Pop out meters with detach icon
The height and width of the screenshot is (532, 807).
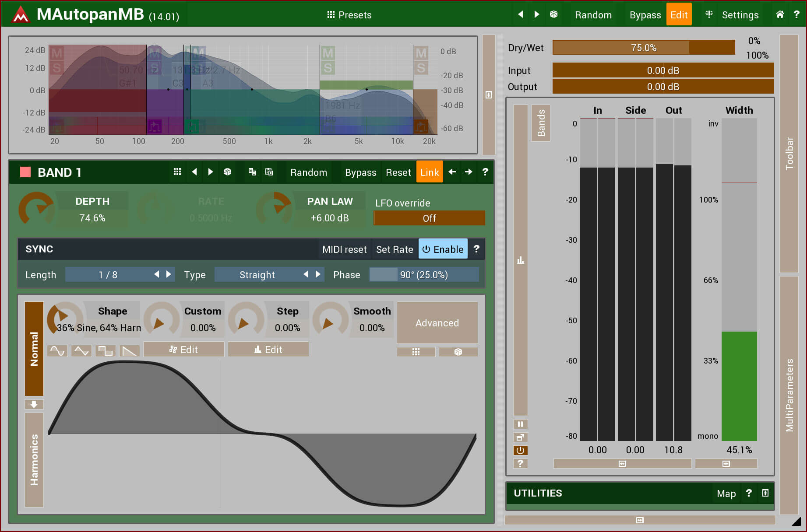520,437
